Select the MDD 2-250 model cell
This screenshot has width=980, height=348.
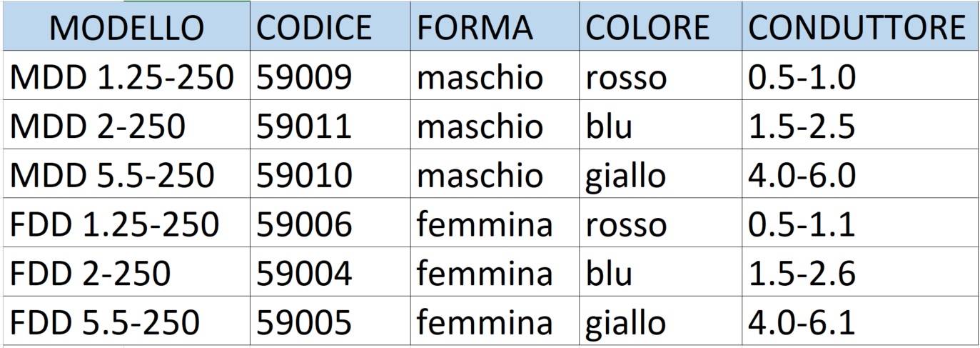coord(126,125)
